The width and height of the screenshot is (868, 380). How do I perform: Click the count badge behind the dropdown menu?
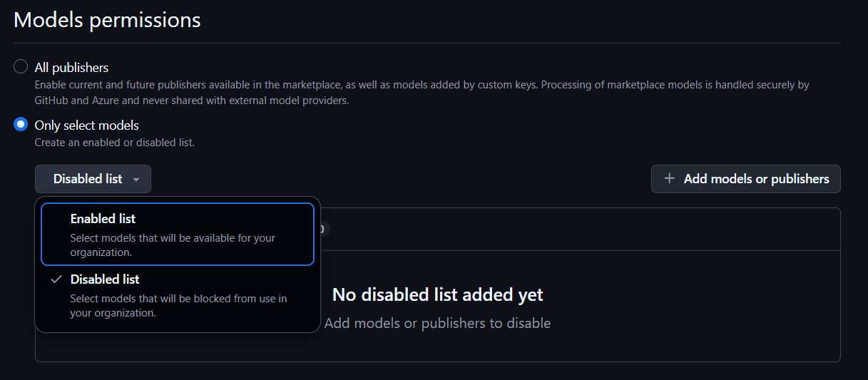click(x=322, y=229)
